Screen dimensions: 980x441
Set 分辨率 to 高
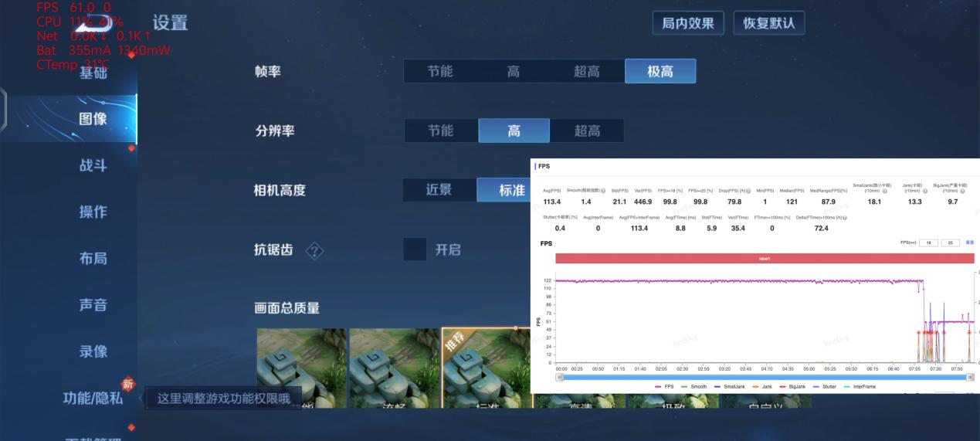click(x=514, y=131)
